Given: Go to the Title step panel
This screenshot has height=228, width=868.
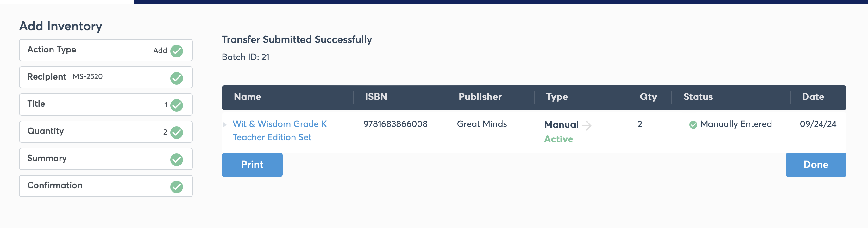Looking at the screenshot, I should coord(106,105).
